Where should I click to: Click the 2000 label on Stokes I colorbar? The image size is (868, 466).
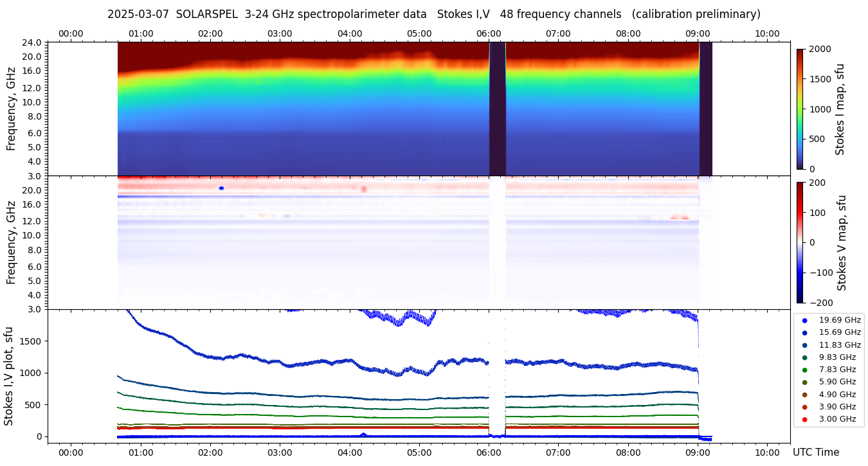tap(820, 49)
